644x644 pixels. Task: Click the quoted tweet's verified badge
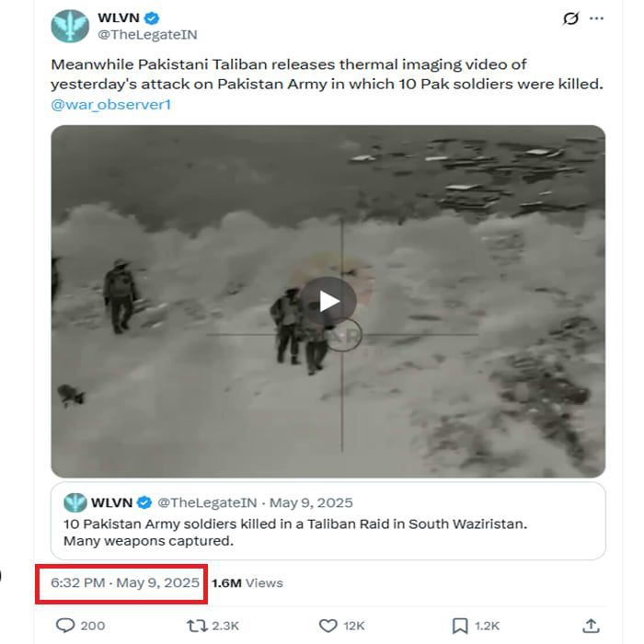(145, 502)
